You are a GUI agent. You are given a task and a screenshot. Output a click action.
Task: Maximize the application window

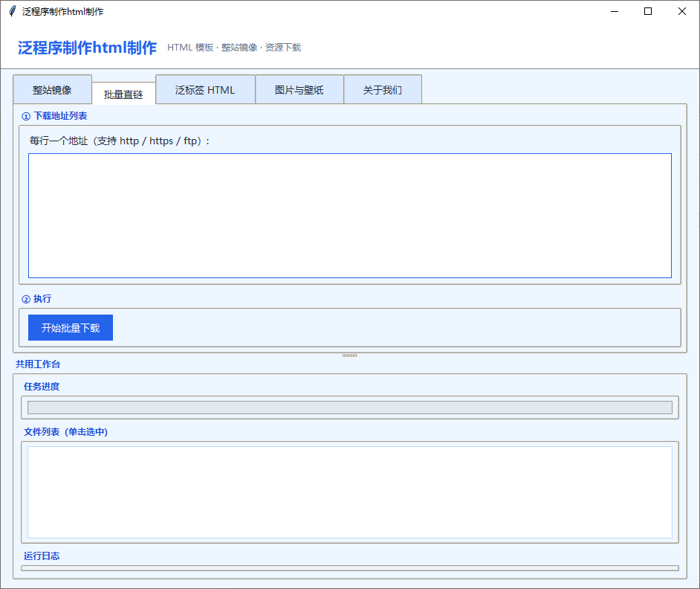648,11
